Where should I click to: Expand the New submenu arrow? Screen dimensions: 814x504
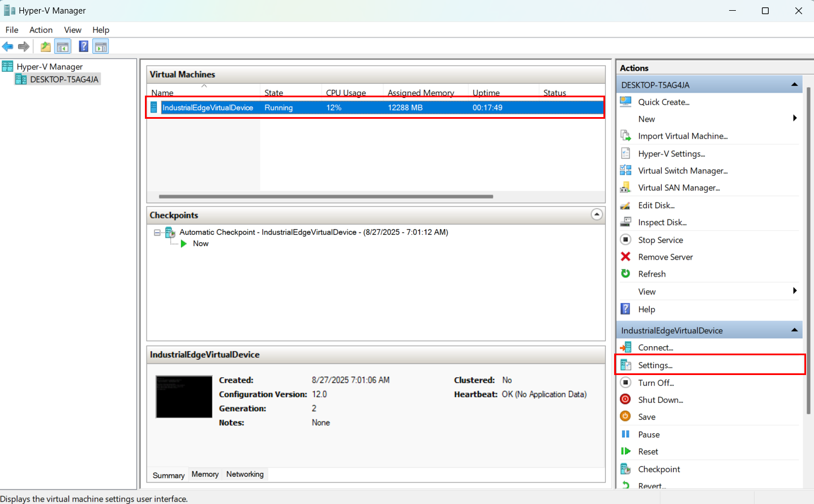[794, 119]
